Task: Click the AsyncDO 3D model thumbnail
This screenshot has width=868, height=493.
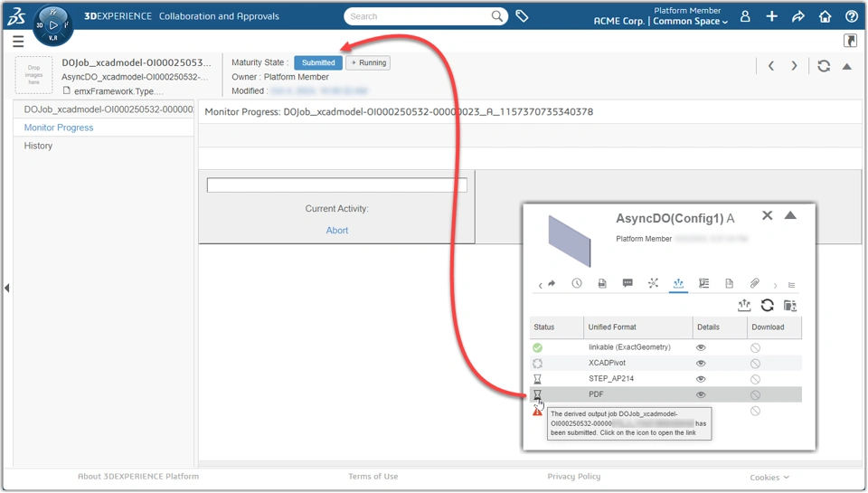Action: [570, 241]
